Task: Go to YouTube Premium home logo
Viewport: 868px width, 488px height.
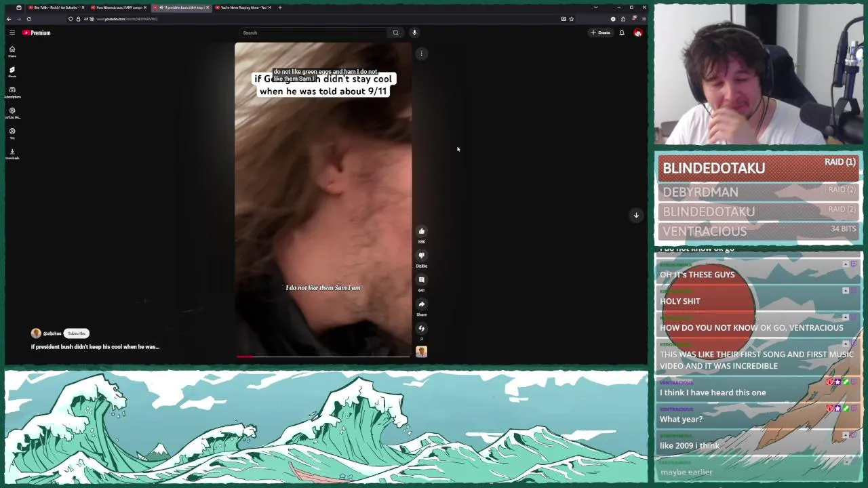Action: click(37, 33)
